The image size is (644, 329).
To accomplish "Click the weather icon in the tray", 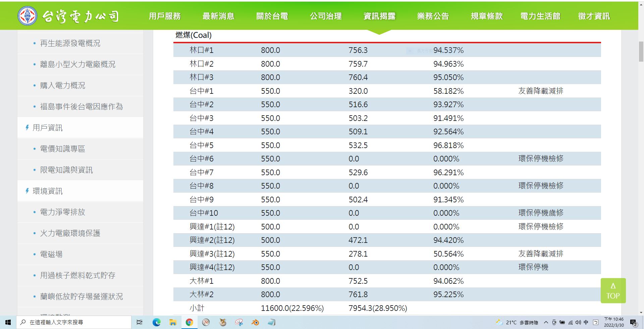I will 499,322.
